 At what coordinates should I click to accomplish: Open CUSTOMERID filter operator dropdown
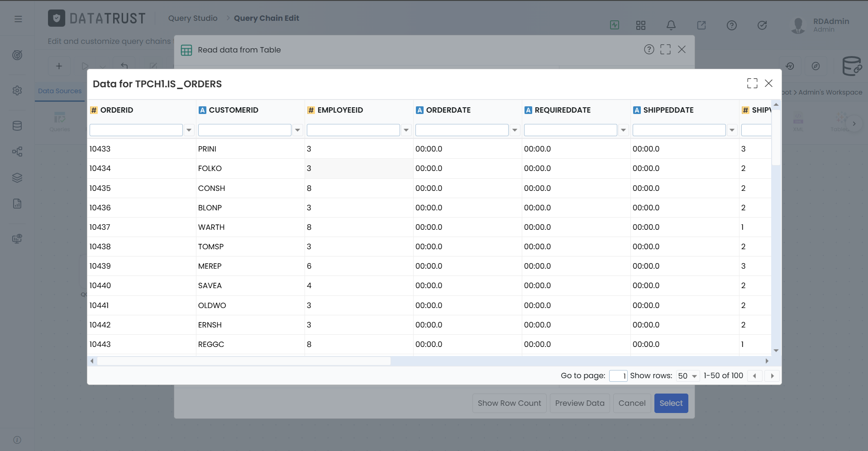[298, 130]
